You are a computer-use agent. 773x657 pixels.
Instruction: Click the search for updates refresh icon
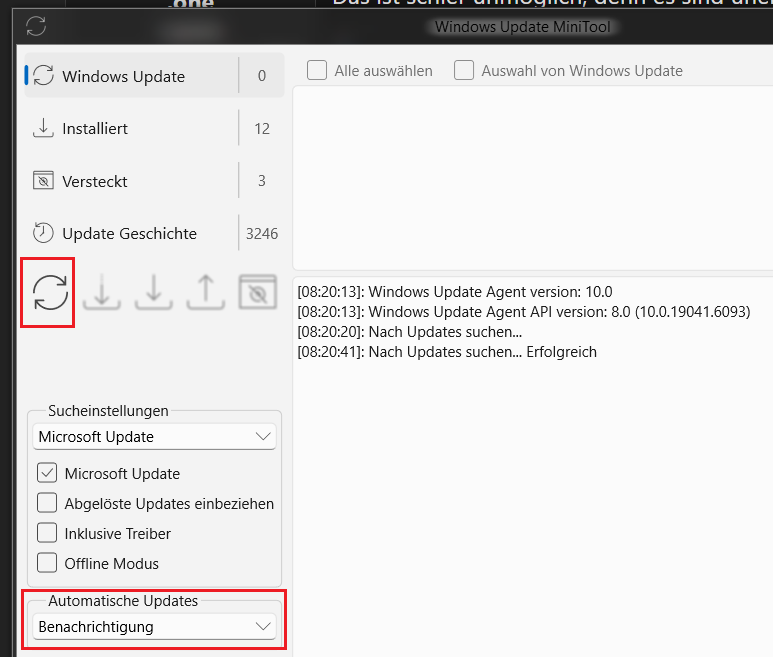50,293
